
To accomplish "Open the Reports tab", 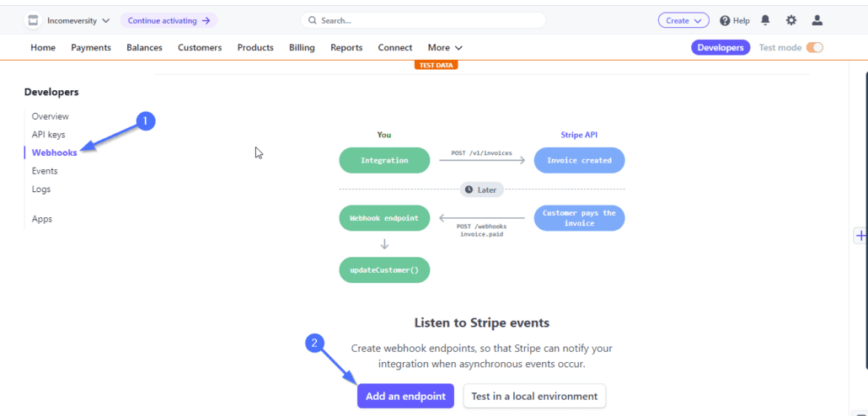I will point(346,47).
